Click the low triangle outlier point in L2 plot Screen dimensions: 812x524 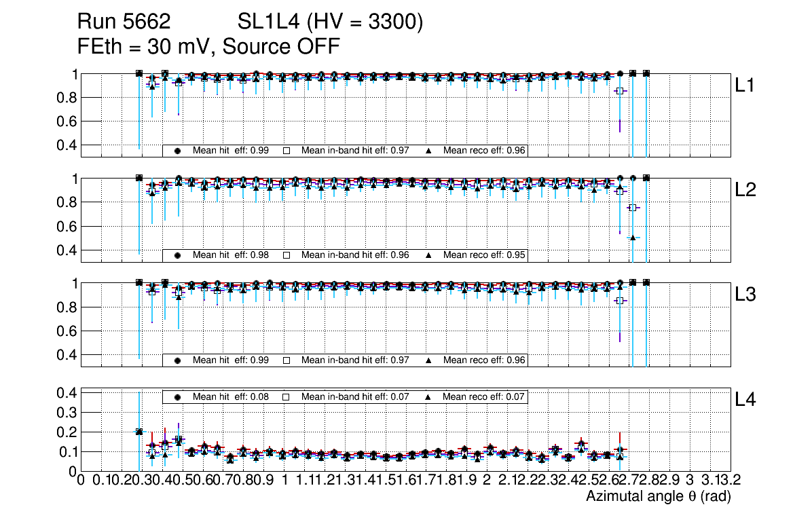point(633,237)
